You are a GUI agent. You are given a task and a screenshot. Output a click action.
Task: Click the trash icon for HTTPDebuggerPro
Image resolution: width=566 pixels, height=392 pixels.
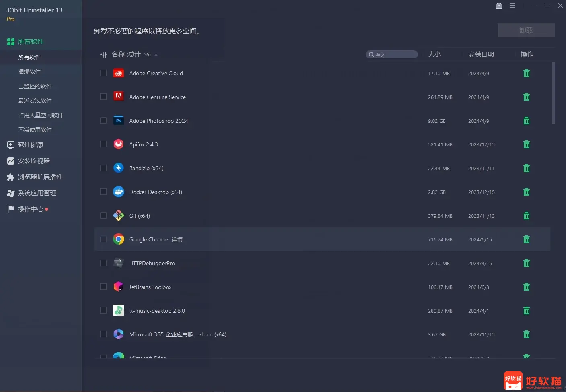tap(526, 263)
